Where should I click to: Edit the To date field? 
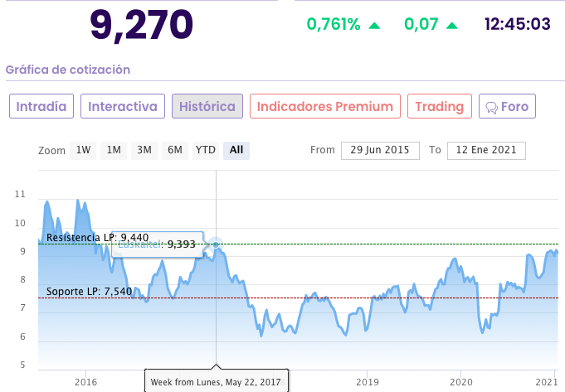[486, 150]
